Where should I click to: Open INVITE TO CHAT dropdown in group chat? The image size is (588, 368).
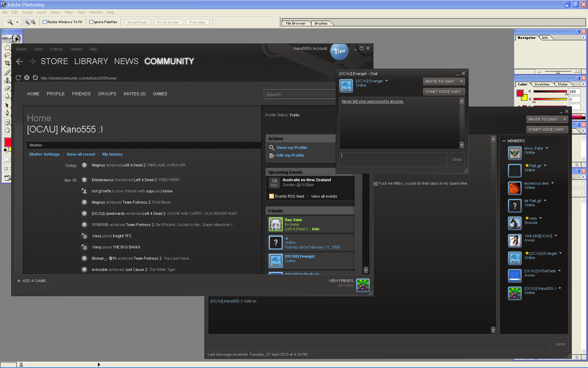[x=547, y=119]
